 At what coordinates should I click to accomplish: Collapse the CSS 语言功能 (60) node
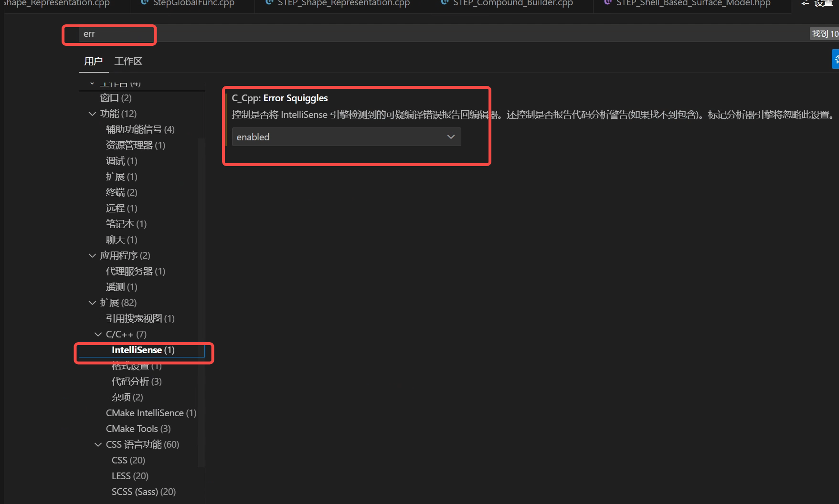tap(98, 444)
